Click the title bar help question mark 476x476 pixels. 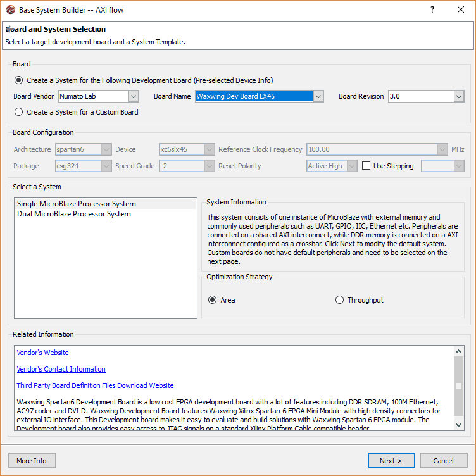(x=432, y=10)
